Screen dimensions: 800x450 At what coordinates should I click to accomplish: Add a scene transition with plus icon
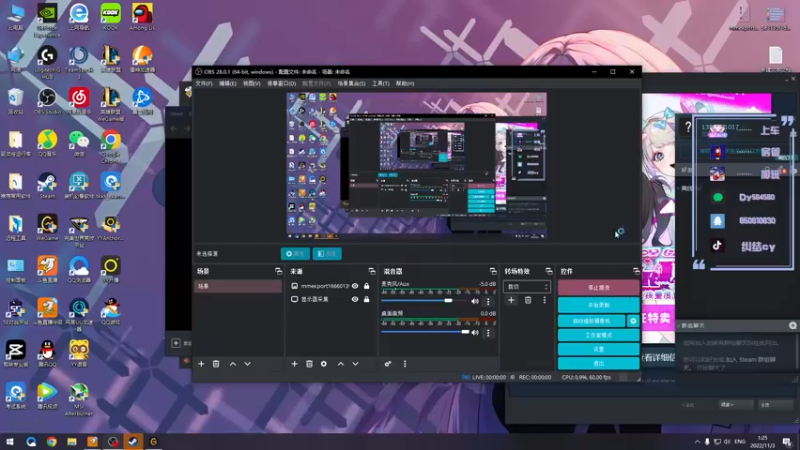tap(511, 301)
